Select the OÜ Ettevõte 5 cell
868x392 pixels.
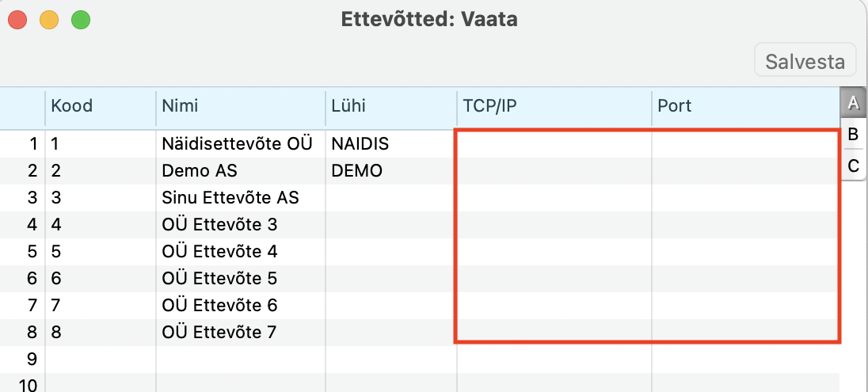click(x=219, y=279)
